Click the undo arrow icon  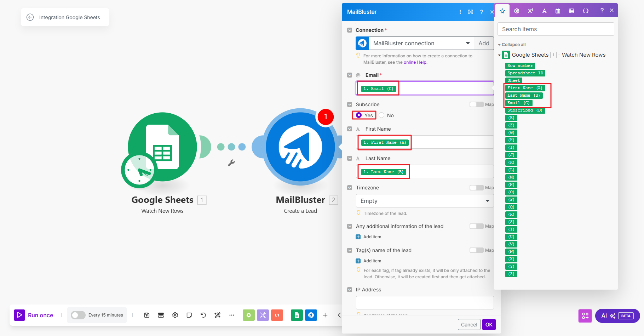(203, 315)
